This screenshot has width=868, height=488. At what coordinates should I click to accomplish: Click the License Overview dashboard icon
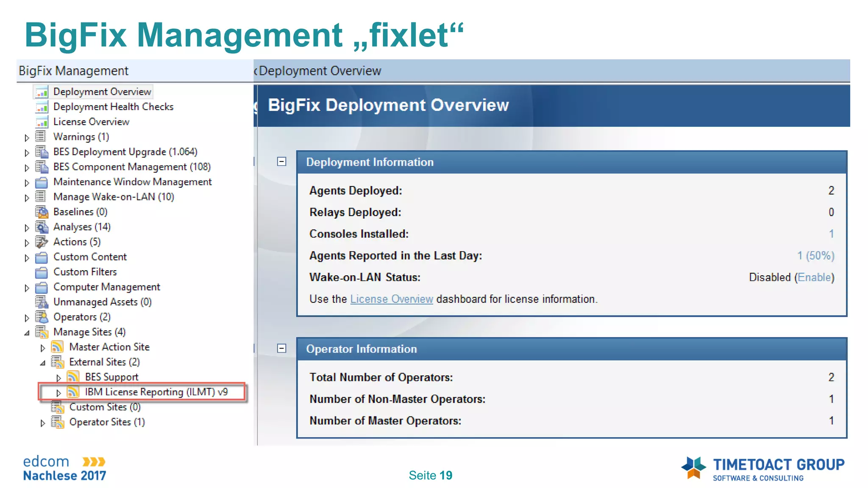tap(42, 122)
